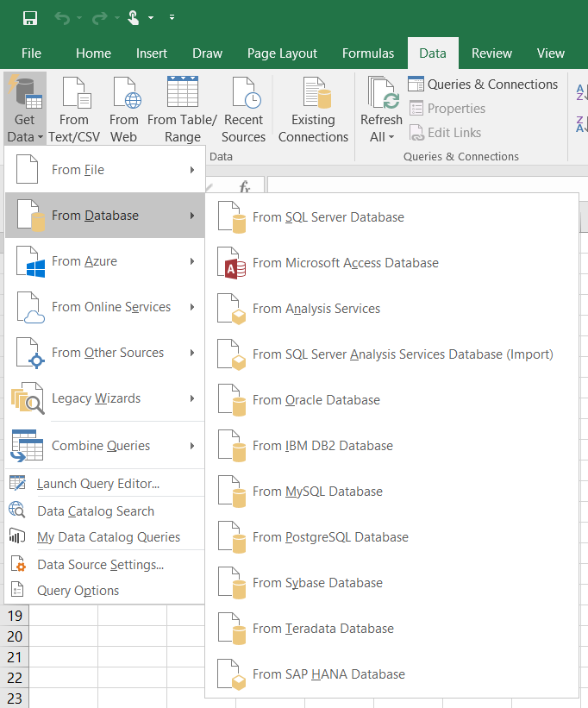Click Recent Sources icon
This screenshot has height=708, width=588.
pyautogui.click(x=247, y=92)
